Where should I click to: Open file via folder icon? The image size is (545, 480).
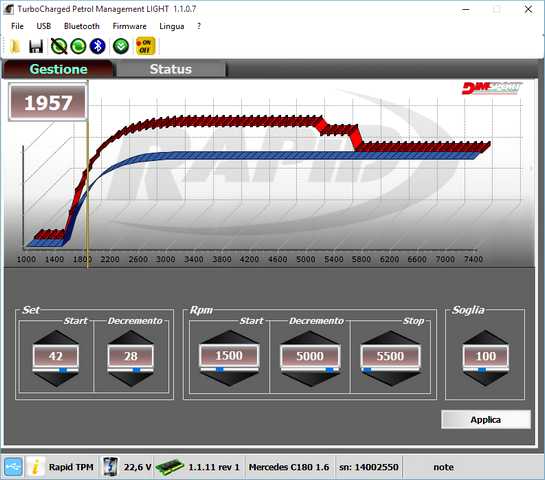[16, 46]
